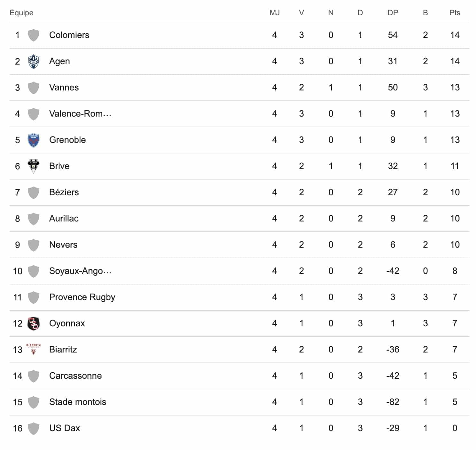
Task: Click the Brive black and white crest
Action: click(34, 166)
